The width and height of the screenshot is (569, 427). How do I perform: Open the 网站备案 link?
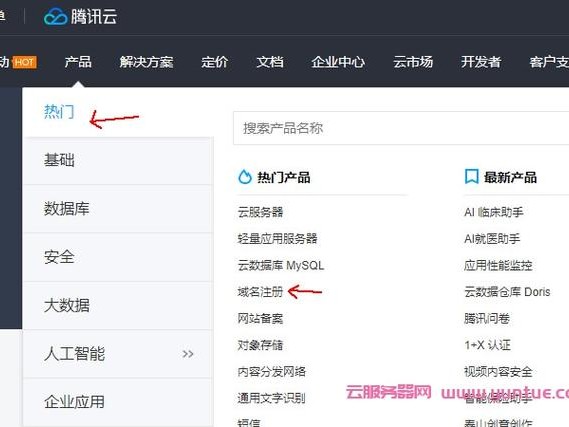pos(260,319)
